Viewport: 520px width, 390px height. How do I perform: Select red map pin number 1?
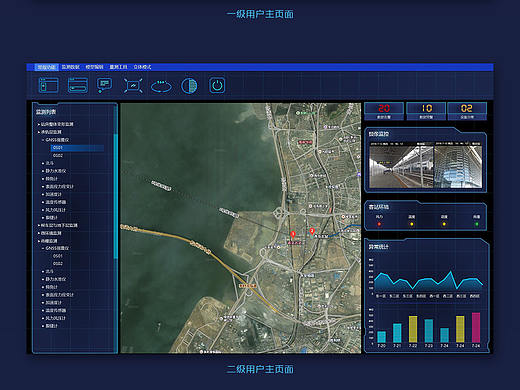[x=293, y=235]
